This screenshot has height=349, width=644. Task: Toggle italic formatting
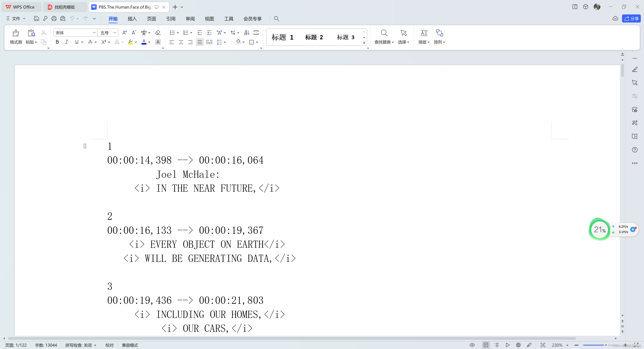click(66, 42)
